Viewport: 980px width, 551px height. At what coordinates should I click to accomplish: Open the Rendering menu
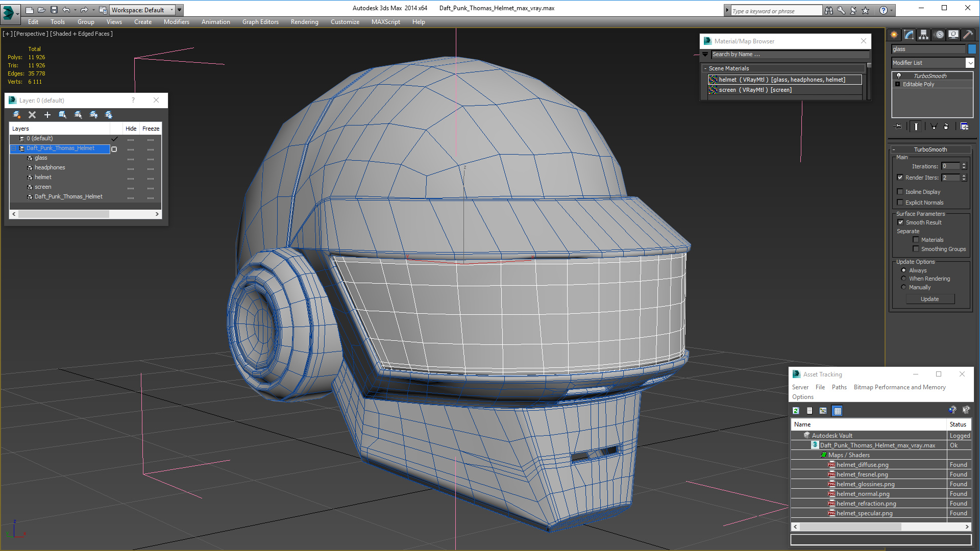point(305,22)
